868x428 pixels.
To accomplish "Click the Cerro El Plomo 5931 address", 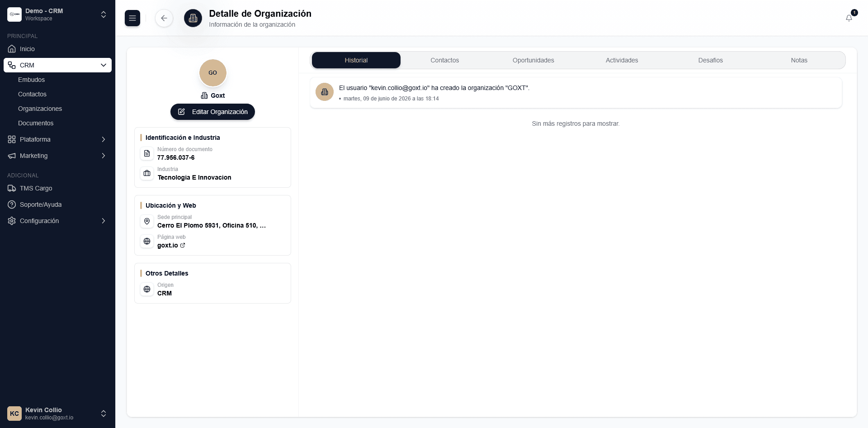I will coord(212,225).
